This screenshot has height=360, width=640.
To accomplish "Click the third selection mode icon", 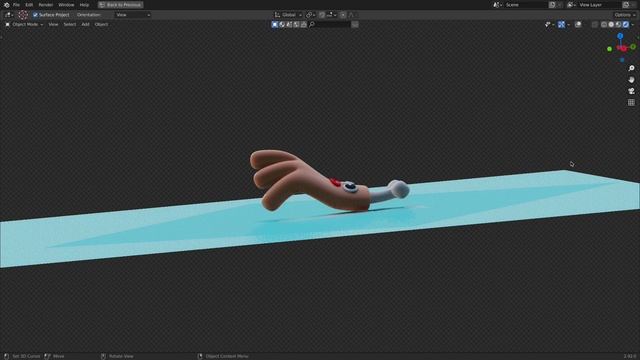I will [x=289, y=24].
